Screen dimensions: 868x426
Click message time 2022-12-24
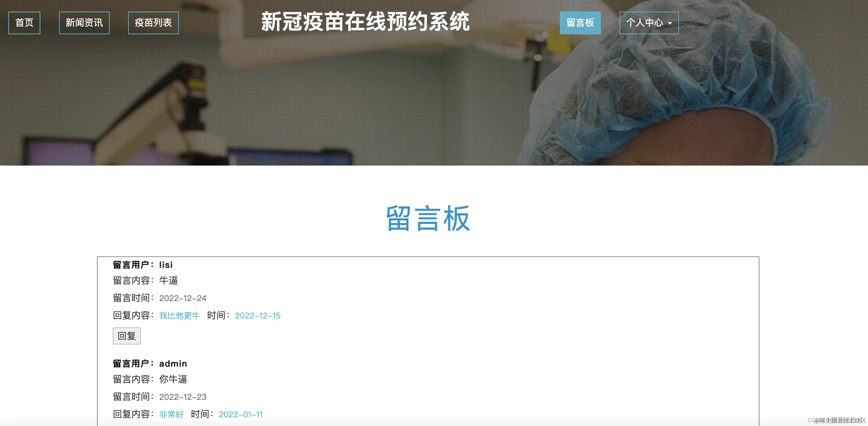[x=183, y=298]
